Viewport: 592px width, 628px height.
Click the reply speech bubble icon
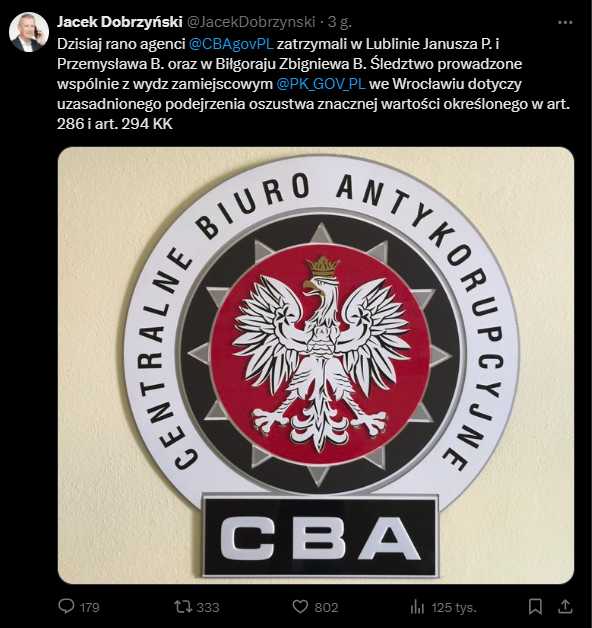coord(66,606)
